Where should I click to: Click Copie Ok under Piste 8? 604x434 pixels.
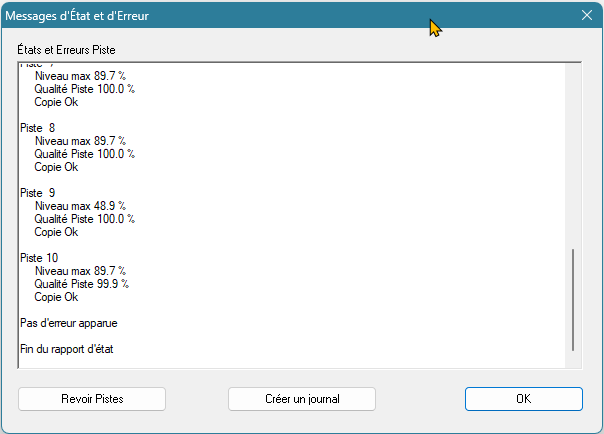56,167
